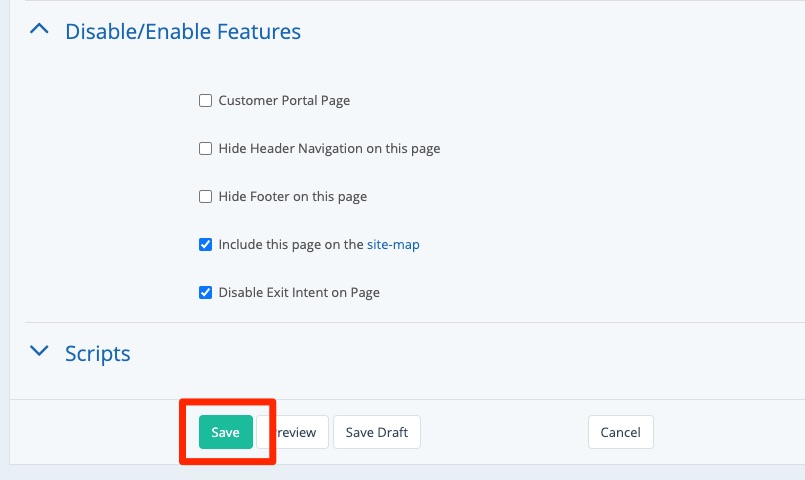Click the Disable Exit Intent on Page label
Viewport: 805px width, 480px height.
tap(299, 293)
